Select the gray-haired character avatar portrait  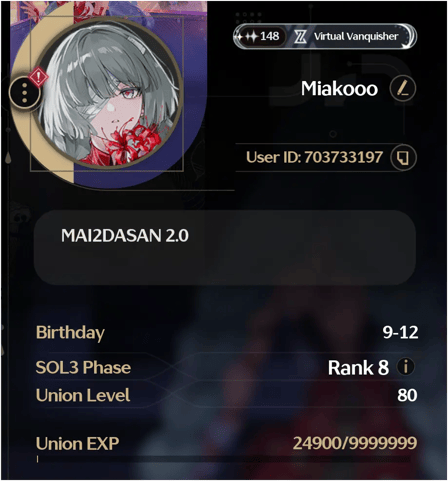[x=108, y=94]
